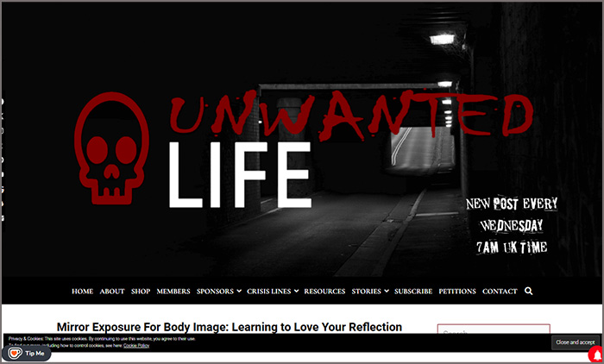Click the Tip Me button
Image resolution: width=604 pixels, height=364 pixels.
tap(27, 353)
